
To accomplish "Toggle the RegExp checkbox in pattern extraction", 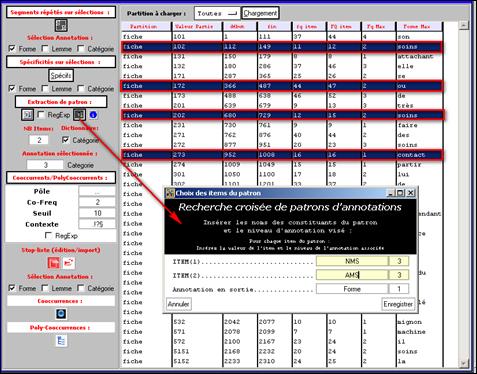I will pyautogui.click(x=41, y=115).
